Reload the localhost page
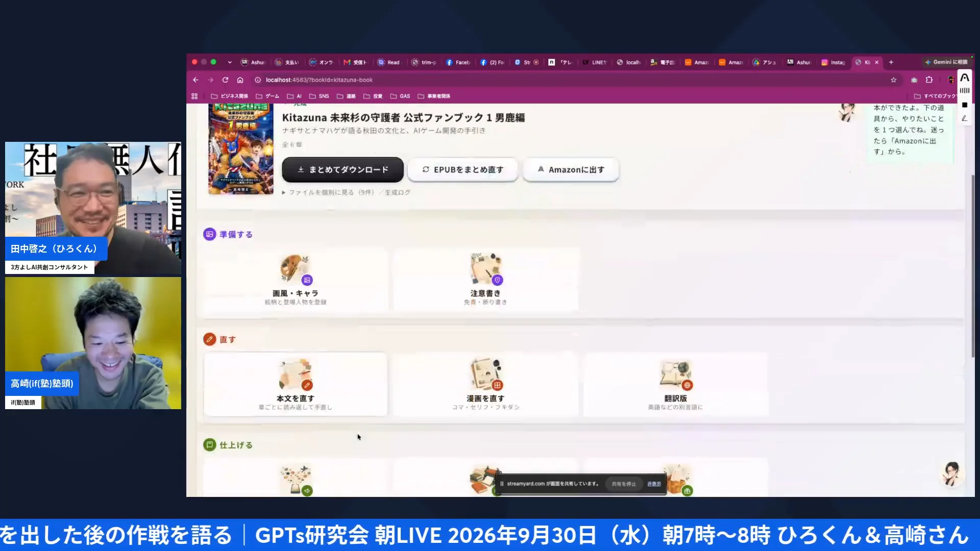This screenshot has height=551, width=980. [225, 80]
